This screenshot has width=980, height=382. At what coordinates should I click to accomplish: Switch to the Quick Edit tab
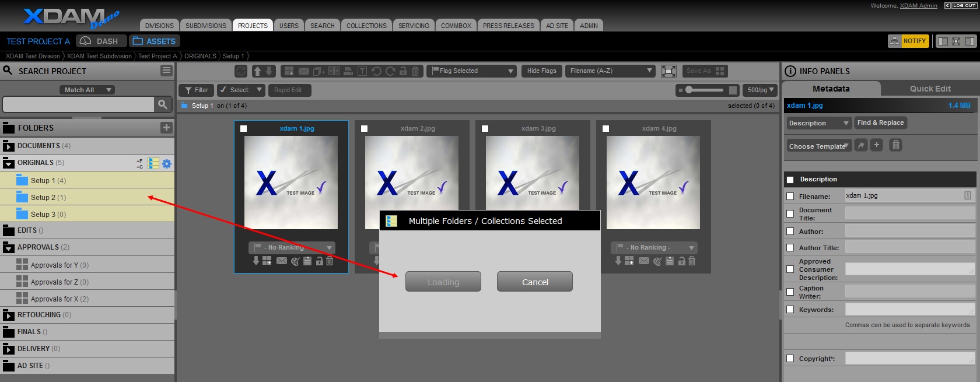point(930,89)
